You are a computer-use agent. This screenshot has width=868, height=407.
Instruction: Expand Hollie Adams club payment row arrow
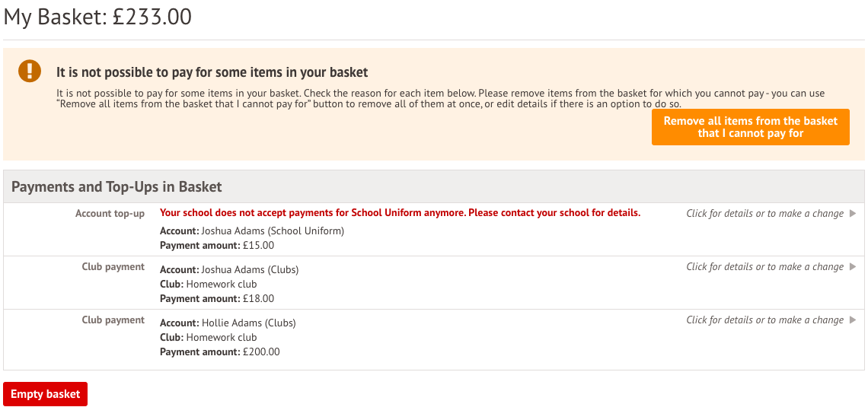(853, 320)
